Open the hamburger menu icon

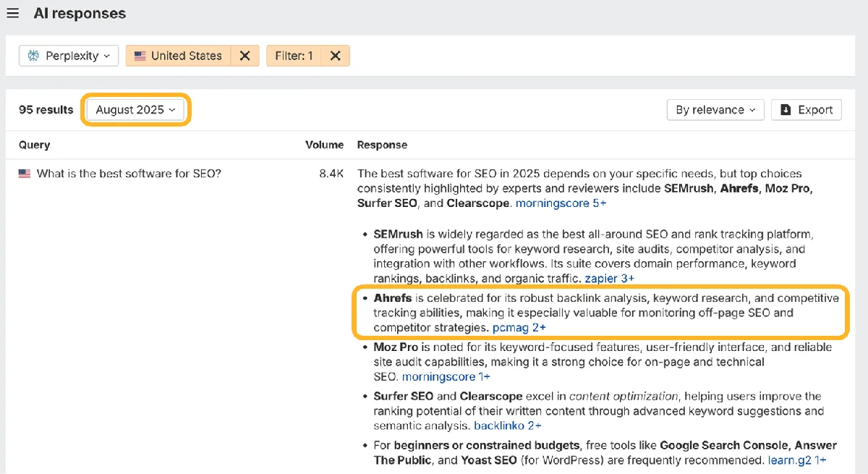click(12, 13)
